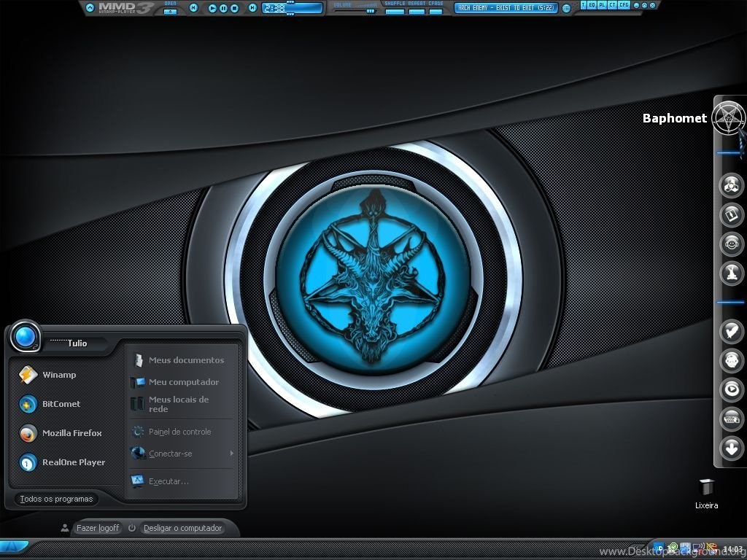747x560 pixels.
Task: Expand the Conectar-se submenu
Action: (x=182, y=454)
